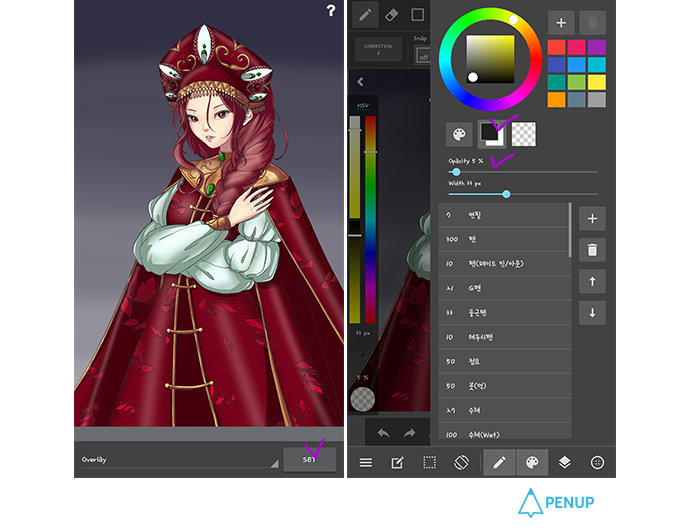This screenshot has width=690, height=528.
Task: Open the Overlay blend mode dropdown
Action: pos(180,460)
